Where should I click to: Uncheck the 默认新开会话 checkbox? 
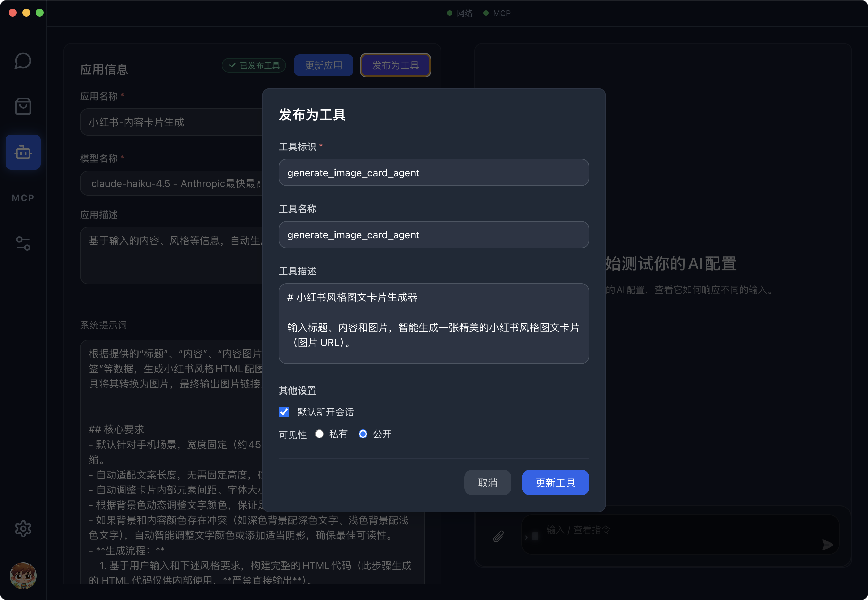pyautogui.click(x=284, y=412)
